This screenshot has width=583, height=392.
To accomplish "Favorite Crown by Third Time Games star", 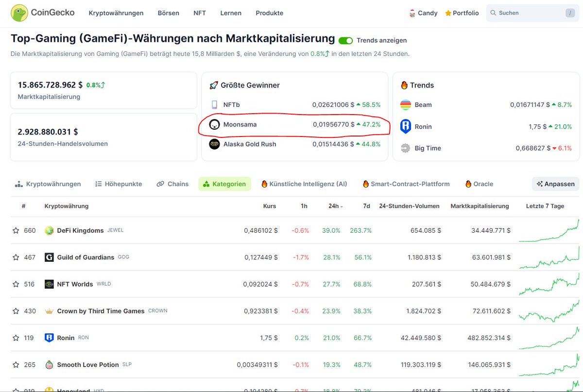I will [16, 311].
